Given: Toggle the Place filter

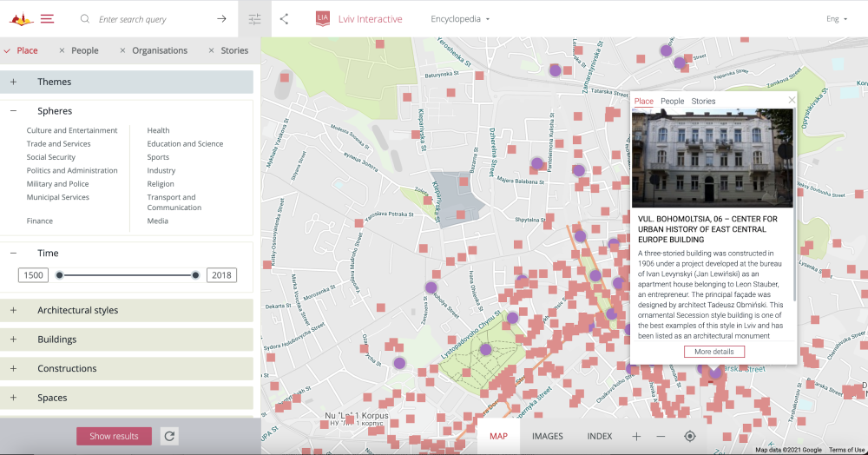Looking at the screenshot, I should tap(21, 50).
